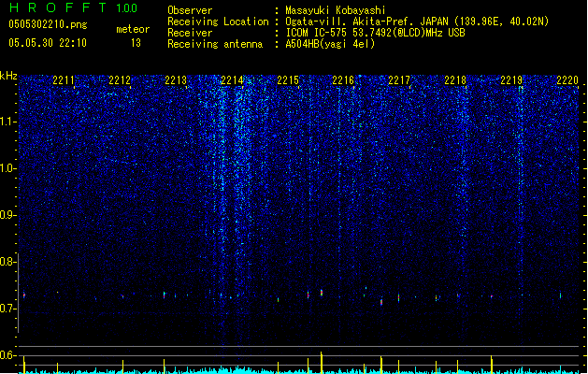Click the version number 1.00
The width and height of the screenshot is (588, 374).
click(126, 8)
